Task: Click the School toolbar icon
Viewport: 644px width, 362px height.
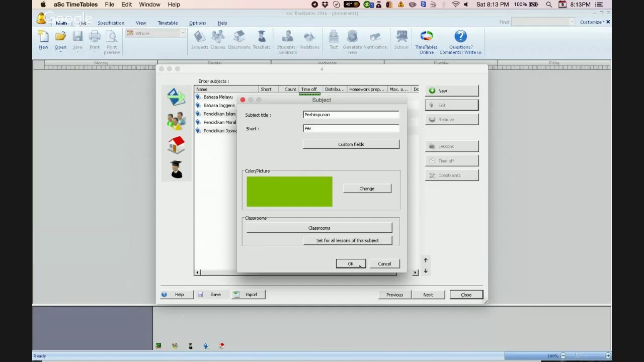Action: (401, 40)
